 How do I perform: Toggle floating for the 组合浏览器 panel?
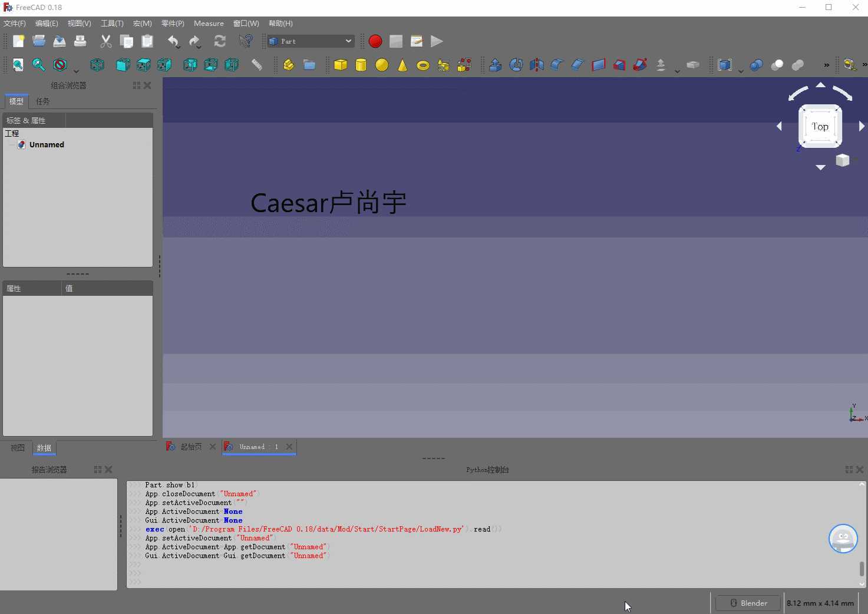click(x=137, y=85)
